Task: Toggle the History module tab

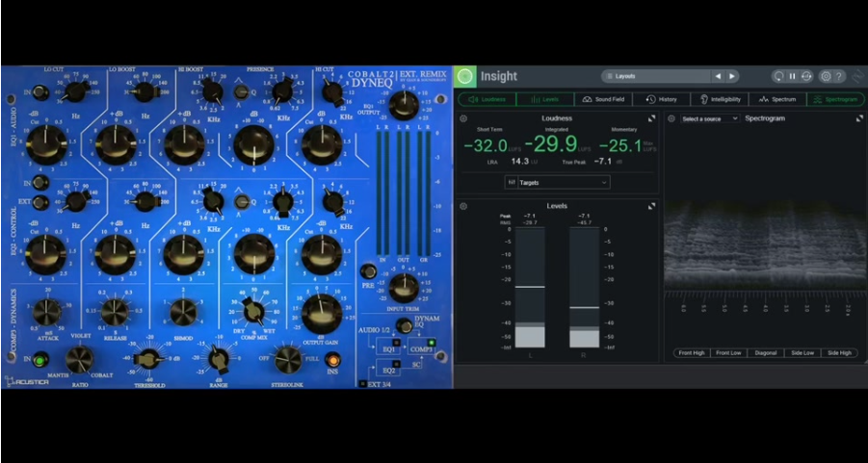Action: point(661,99)
